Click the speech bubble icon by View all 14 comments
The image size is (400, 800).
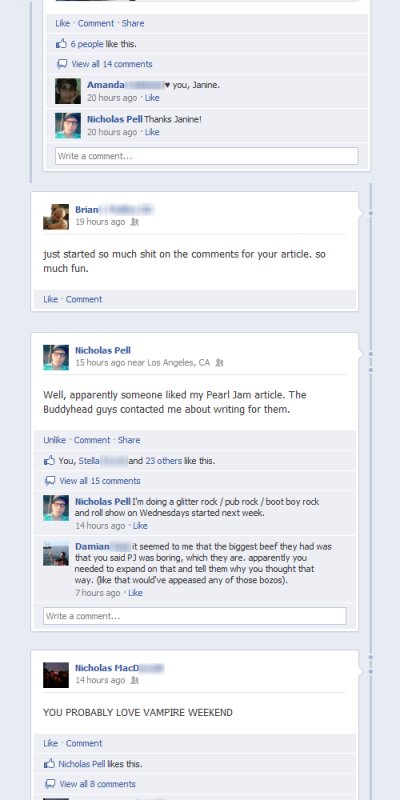(x=62, y=64)
